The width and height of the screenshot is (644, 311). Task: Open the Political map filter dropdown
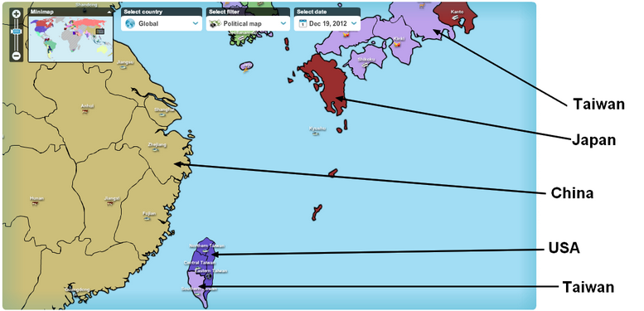point(248,23)
